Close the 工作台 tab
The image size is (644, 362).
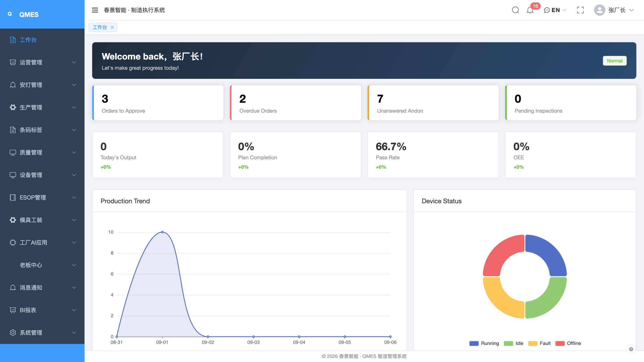[x=112, y=27]
